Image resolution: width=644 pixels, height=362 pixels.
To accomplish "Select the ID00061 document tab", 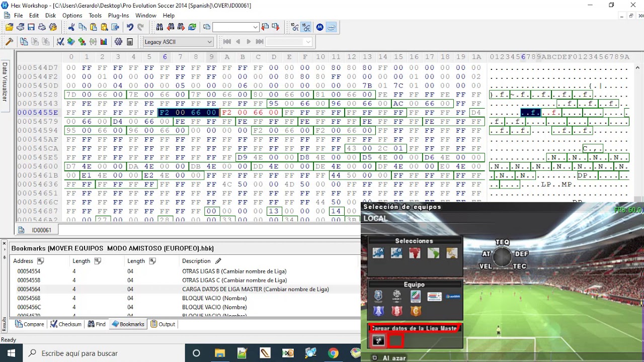I will [x=37, y=230].
